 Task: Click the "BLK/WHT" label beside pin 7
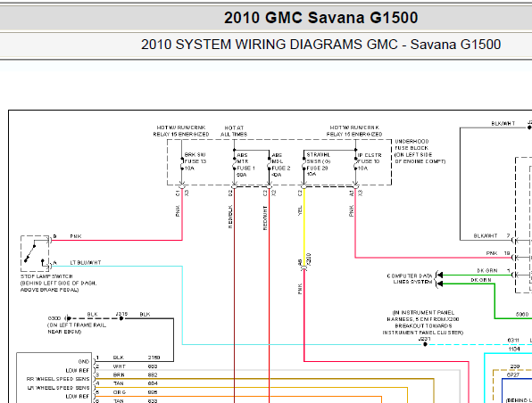486,236
